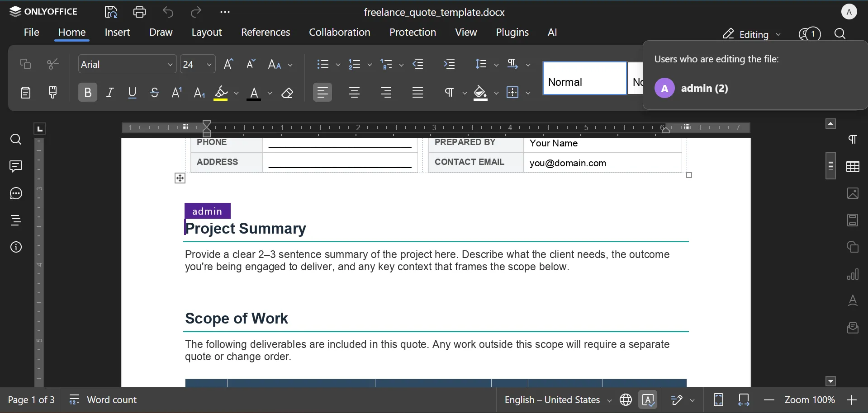Increase font size with larger A
Image resolution: width=868 pixels, height=413 pixels.
coord(228,64)
